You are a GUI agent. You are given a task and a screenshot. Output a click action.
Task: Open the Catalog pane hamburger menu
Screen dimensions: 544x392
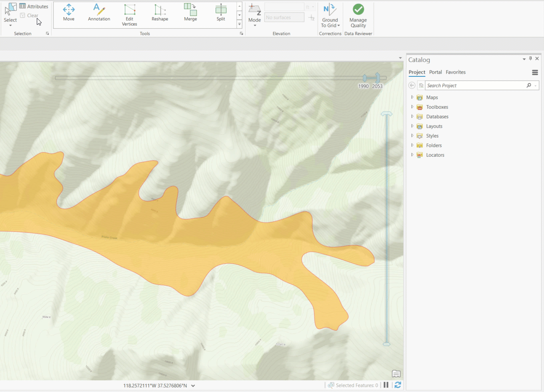[x=535, y=72]
